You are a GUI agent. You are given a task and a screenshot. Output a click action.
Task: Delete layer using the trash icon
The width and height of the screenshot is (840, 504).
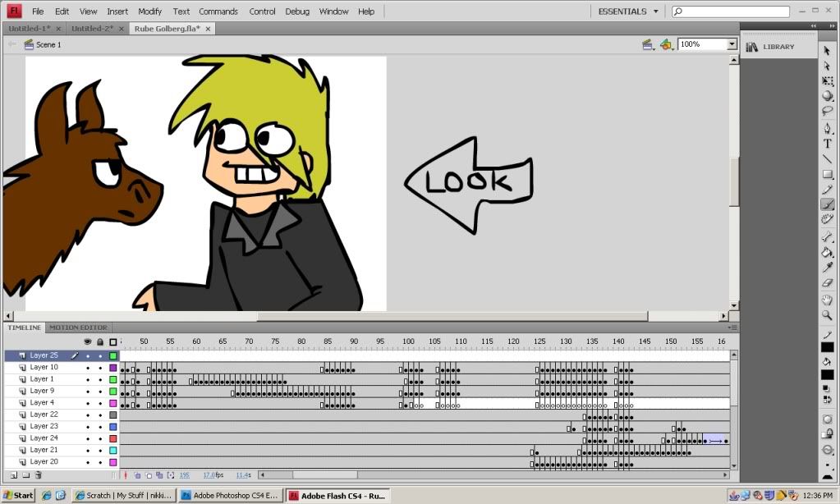(38, 475)
